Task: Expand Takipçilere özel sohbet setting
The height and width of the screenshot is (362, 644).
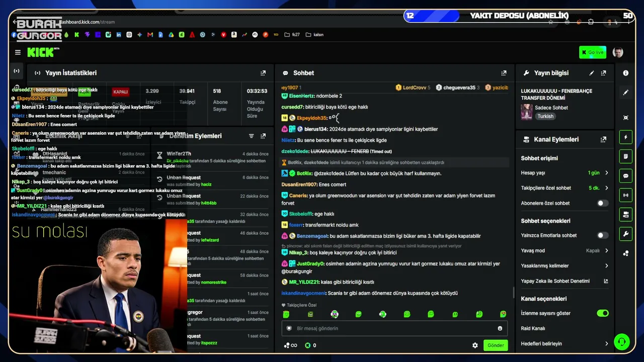Action: pyautogui.click(x=565, y=188)
